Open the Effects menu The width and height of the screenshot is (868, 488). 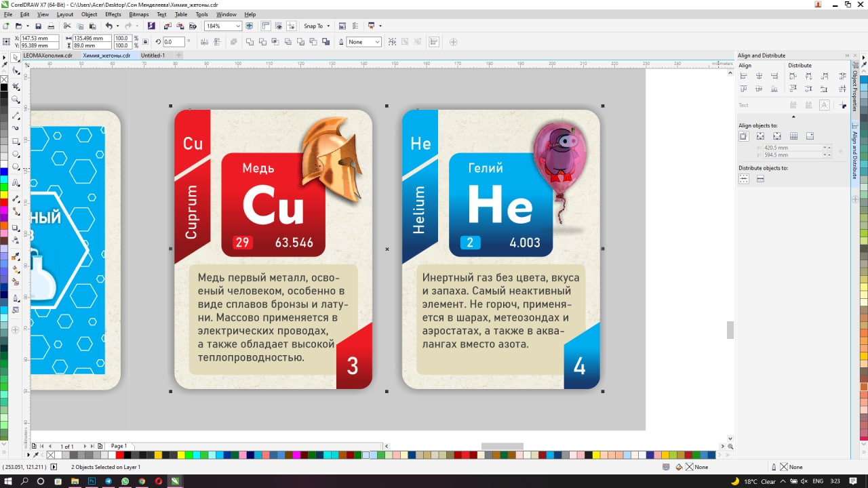113,14
